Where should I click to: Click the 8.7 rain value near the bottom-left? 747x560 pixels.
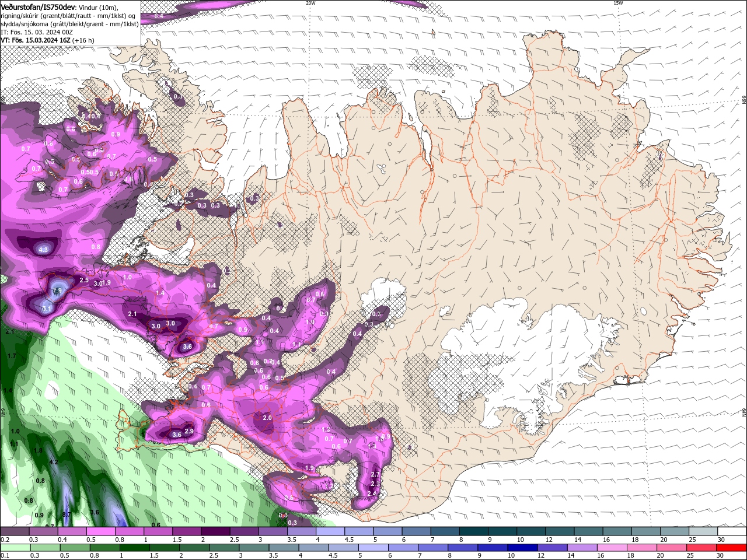[67, 514]
